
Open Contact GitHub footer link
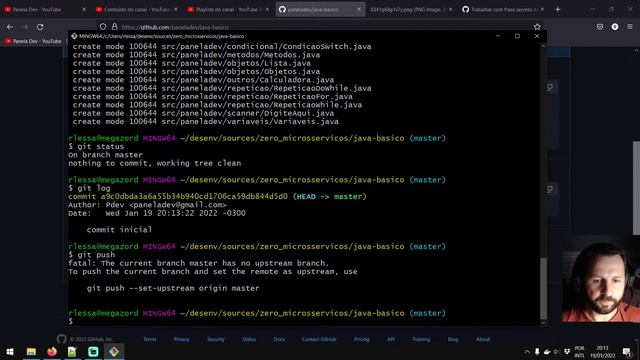click(319, 339)
